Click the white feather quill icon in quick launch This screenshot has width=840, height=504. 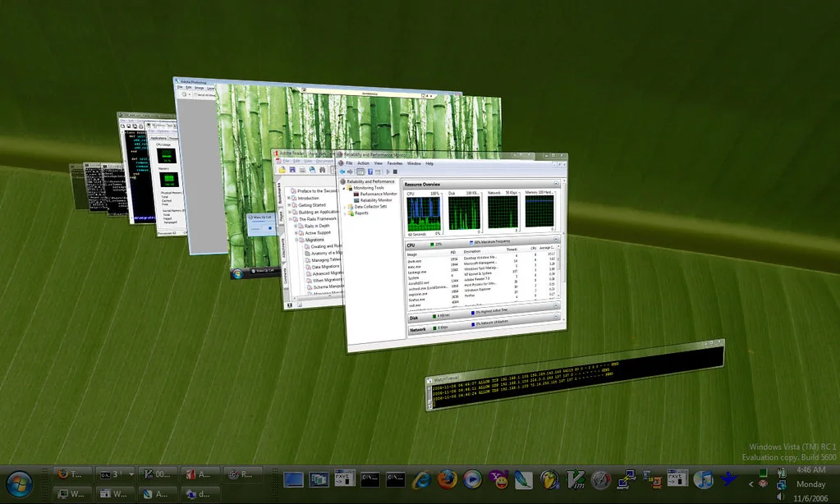pos(523,479)
